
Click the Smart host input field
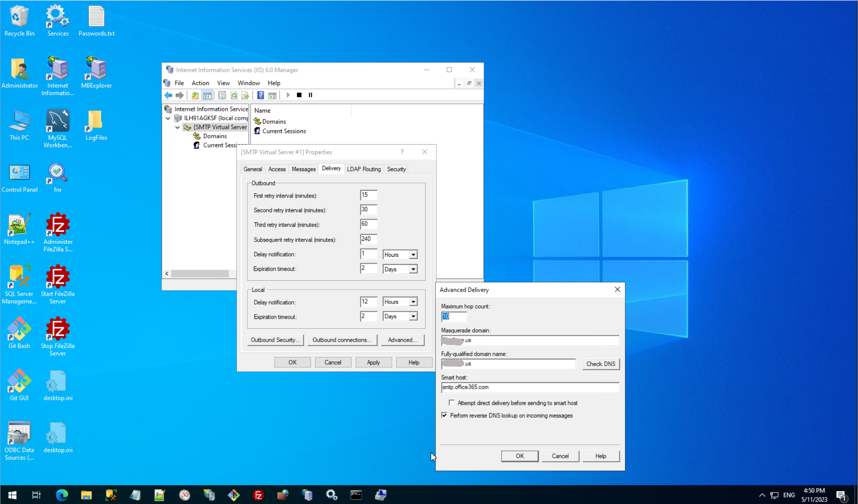click(530, 387)
